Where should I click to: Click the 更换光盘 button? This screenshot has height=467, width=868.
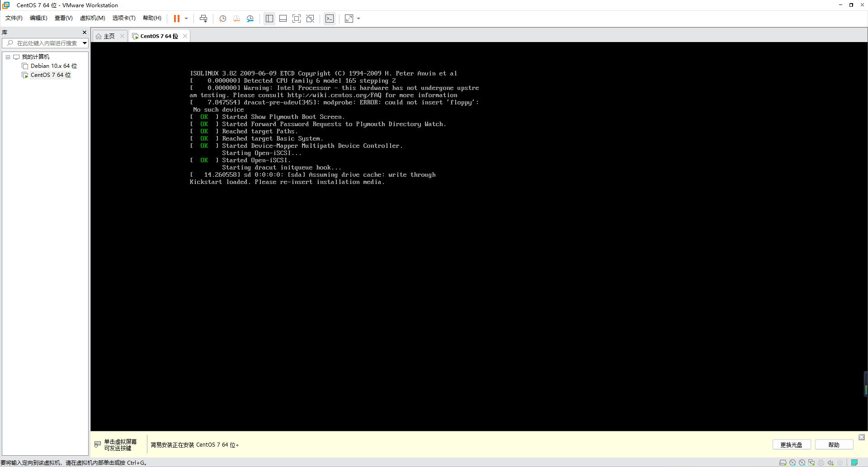791,445
